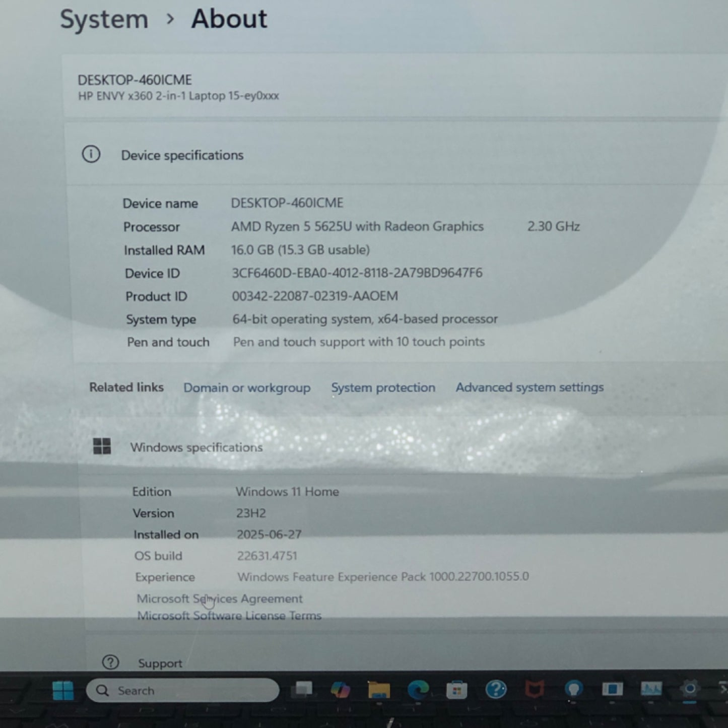Click the About breadcrumb heading
This screenshot has height=728, width=728.
point(229,19)
